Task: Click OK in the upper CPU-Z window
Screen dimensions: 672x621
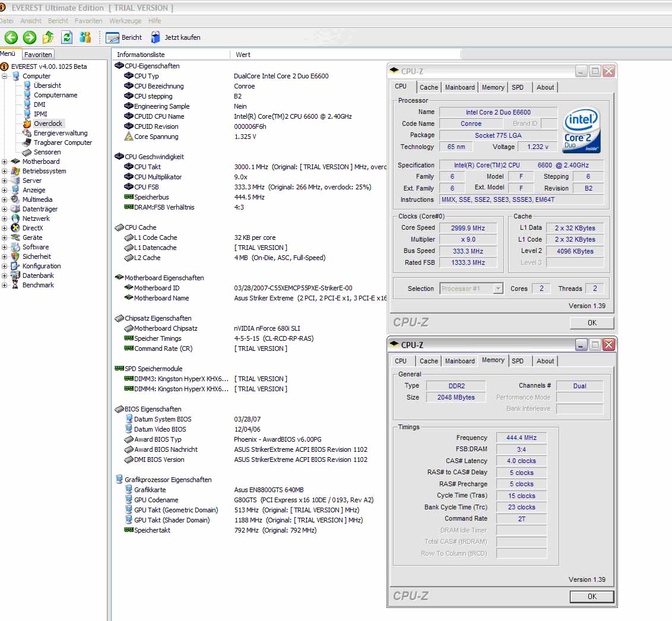Action: click(x=592, y=323)
